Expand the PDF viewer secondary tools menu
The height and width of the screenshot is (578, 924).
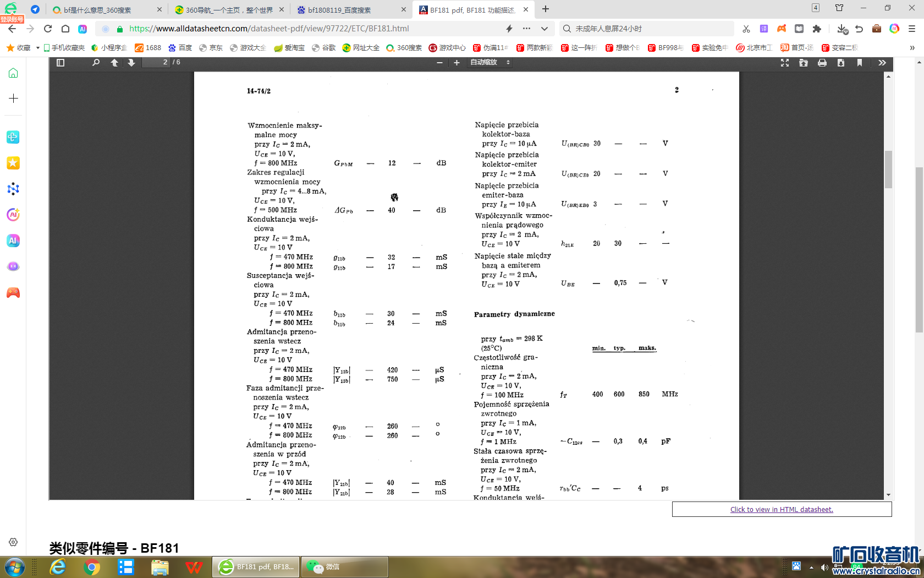tap(882, 63)
